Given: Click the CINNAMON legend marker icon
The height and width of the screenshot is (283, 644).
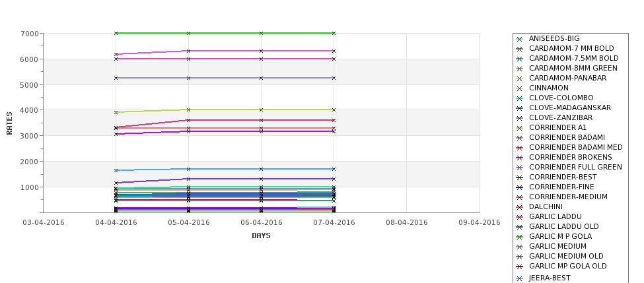Looking at the screenshot, I should click(x=520, y=88).
